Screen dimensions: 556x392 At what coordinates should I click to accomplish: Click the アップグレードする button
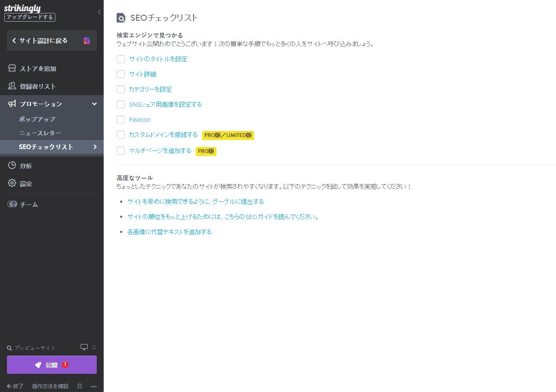pos(30,17)
